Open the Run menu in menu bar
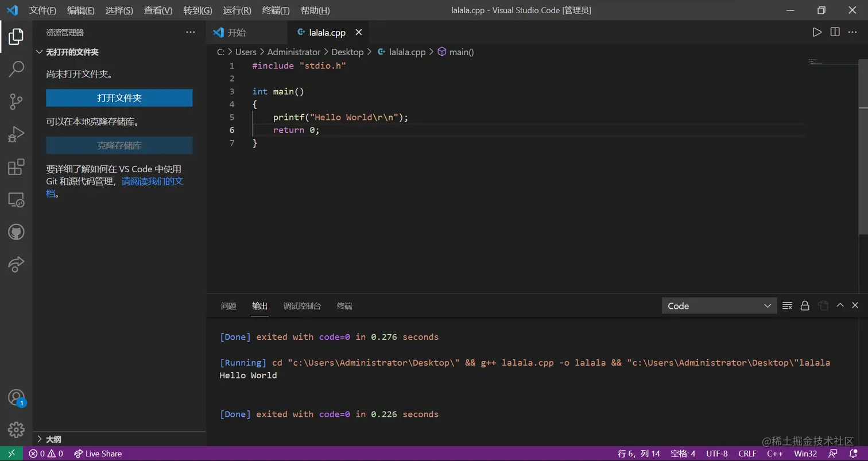The width and height of the screenshot is (868, 461). [x=237, y=10]
